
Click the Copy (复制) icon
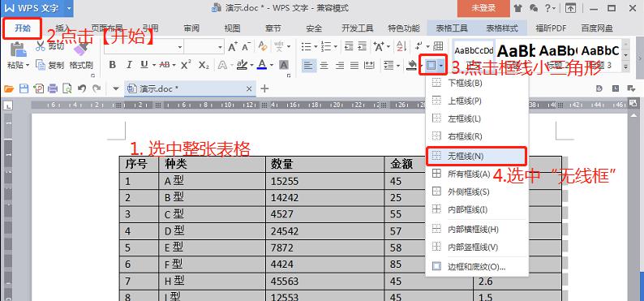[41, 65]
